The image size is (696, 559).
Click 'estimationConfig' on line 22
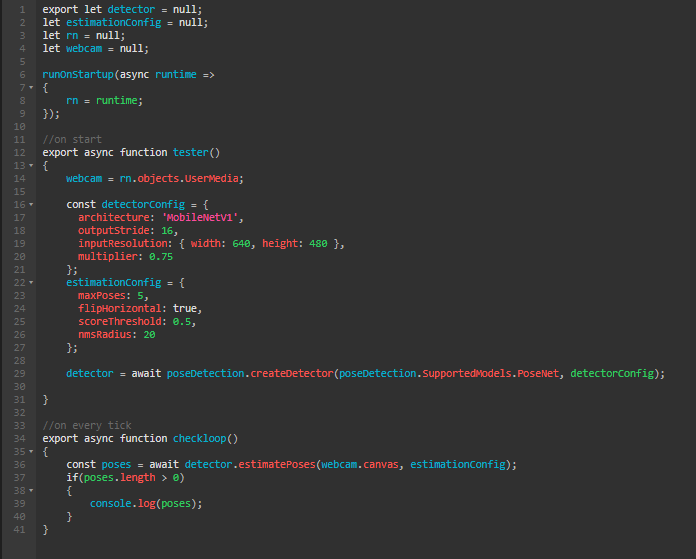(x=114, y=282)
